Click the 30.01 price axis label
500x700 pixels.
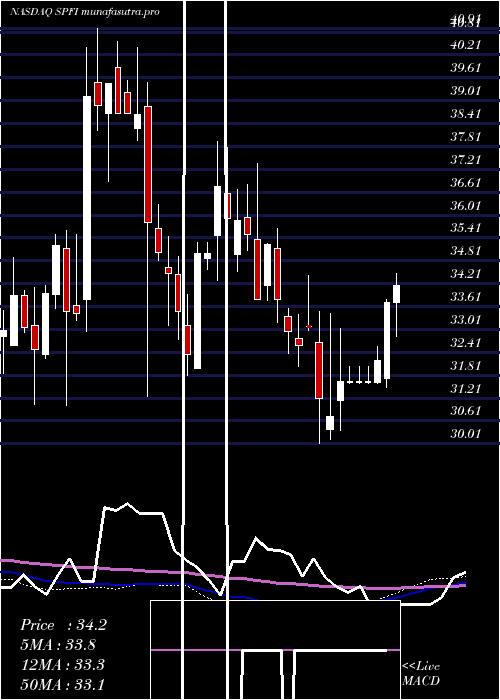pyautogui.click(x=465, y=433)
